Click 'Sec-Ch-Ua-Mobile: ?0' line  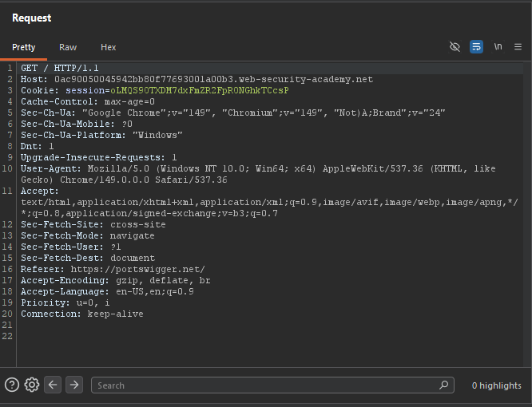click(x=77, y=124)
